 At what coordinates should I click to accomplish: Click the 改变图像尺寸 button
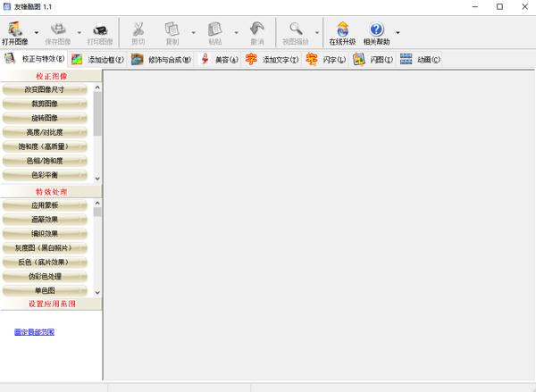pos(45,90)
